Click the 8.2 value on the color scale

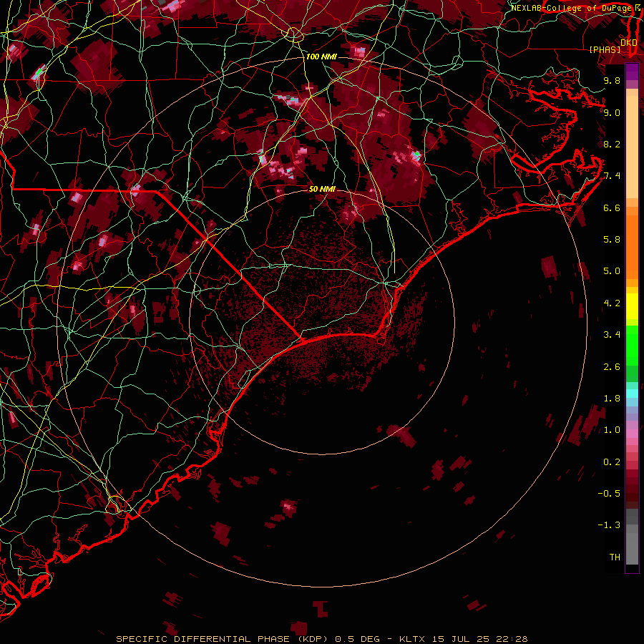pyautogui.click(x=612, y=144)
